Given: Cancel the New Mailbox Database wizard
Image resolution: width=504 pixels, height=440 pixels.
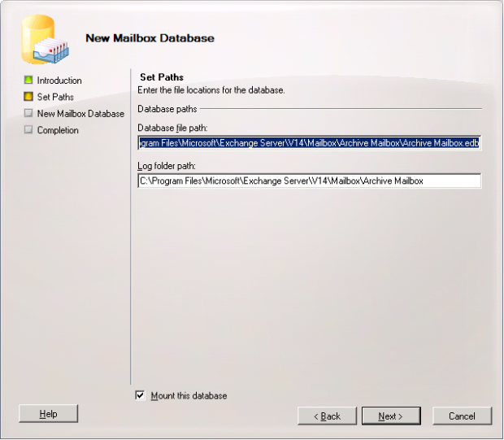Looking at the screenshot, I should pos(462,416).
